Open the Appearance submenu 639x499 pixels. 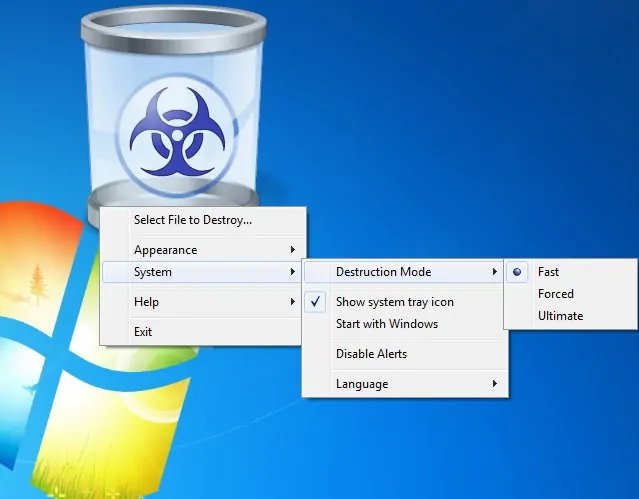click(x=166, y=250)
